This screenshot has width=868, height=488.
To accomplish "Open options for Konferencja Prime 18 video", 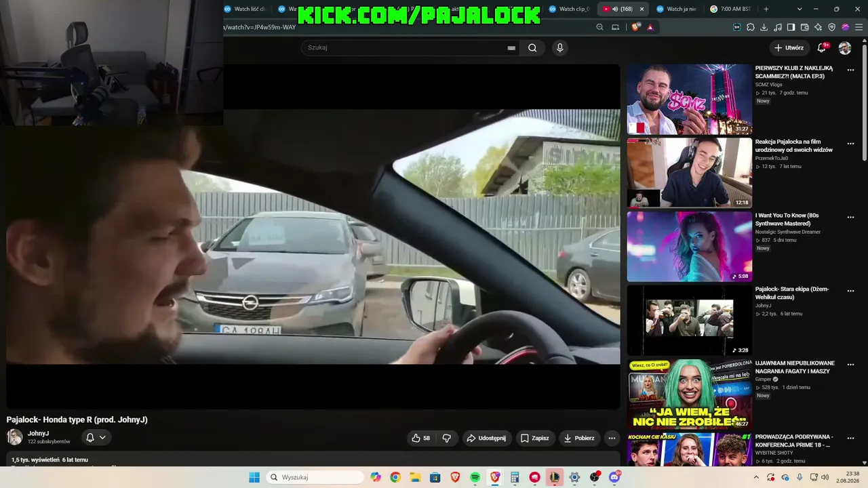I will click(850, 439).
